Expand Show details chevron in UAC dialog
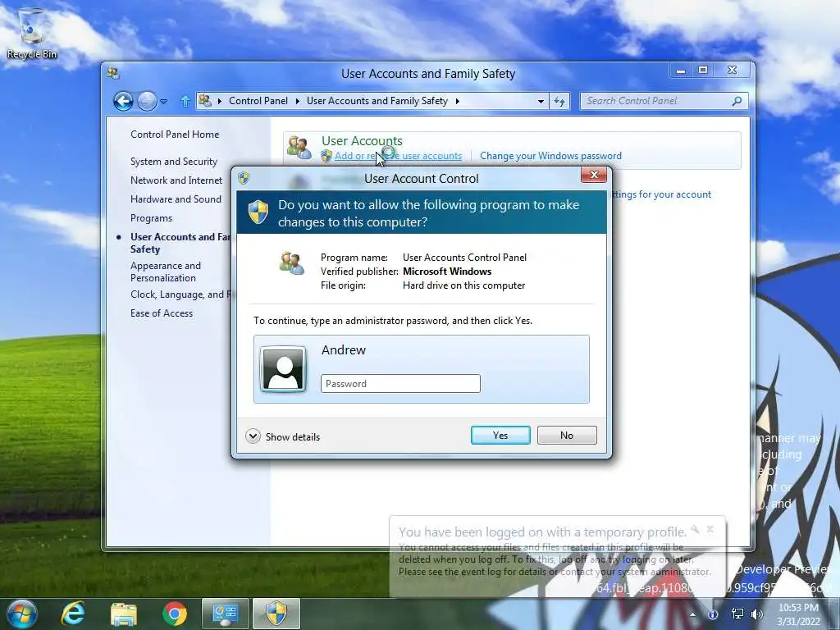Viewport: 840px width, 630px height. tap(253, 436)
